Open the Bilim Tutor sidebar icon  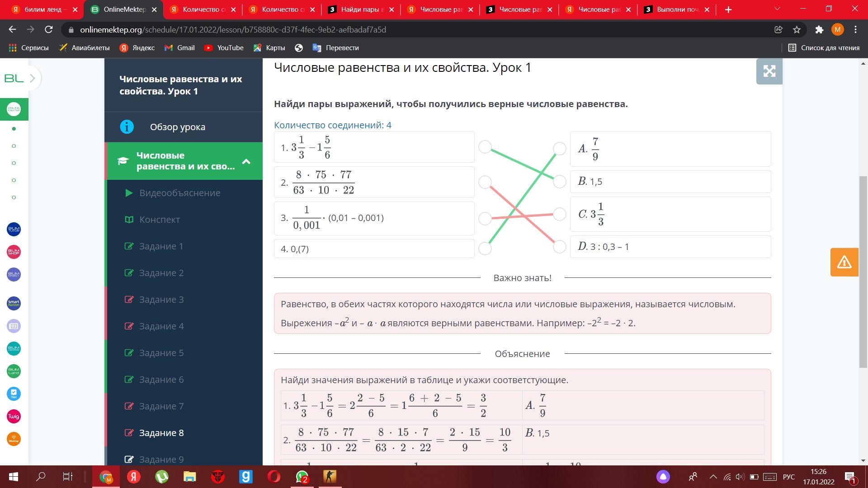point(14,229)
